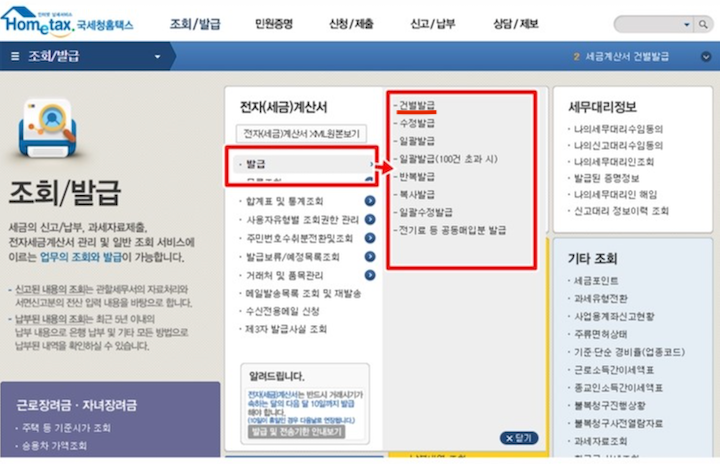Expand 거래처 및 품목관리 arrow icon
This screenshot has height=464, width=720.
coord(370,275)
